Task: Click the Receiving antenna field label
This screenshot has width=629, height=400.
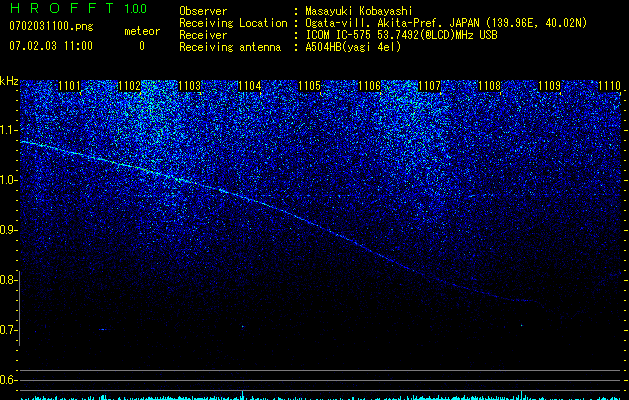Action: point(230,47)
